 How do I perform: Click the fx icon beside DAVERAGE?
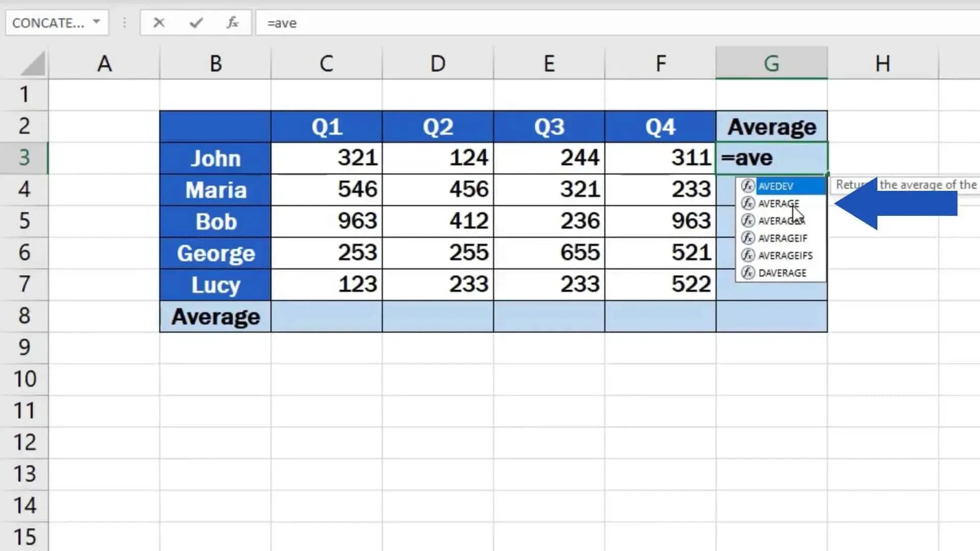748,272
